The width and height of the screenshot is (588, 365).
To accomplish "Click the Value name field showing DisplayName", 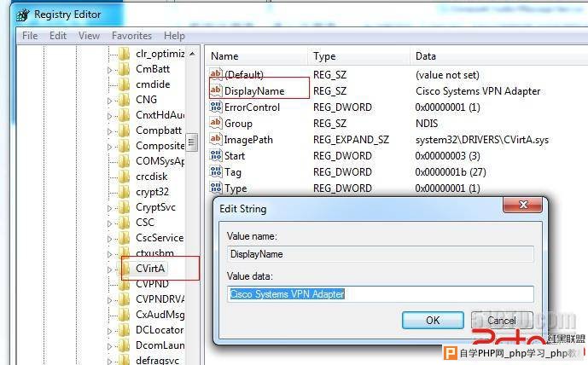I will [381, 254].
